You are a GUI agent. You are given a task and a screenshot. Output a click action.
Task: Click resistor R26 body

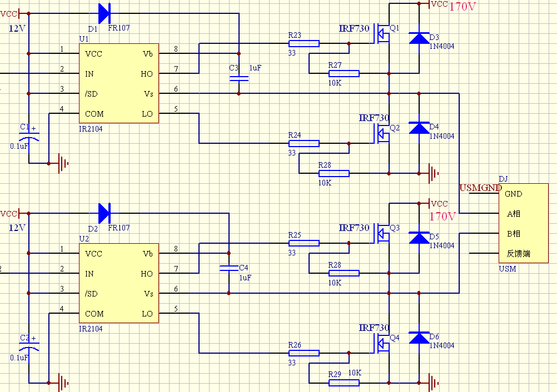coord(304,353)
